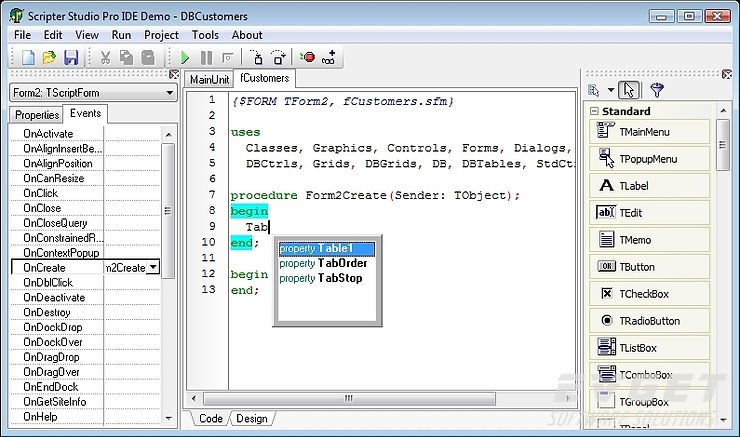The image size is (740, 437).
Task: Click the component palette scroll up arrow
Action: coord(723,110)
